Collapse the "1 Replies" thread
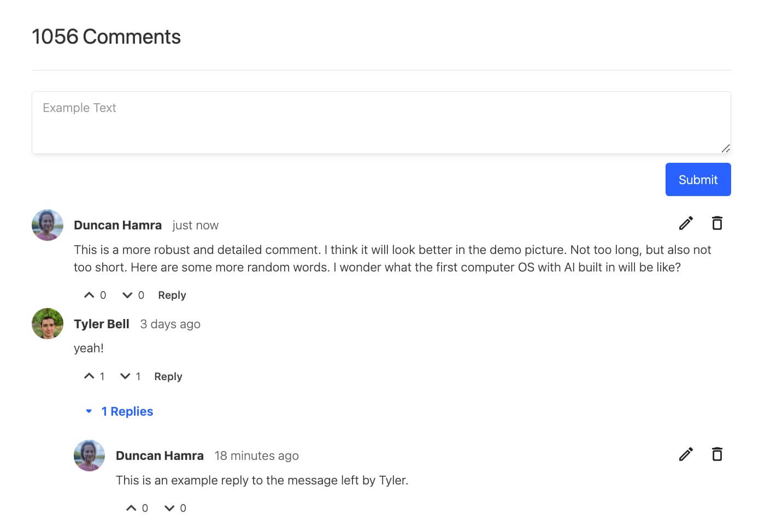The height and width of the screenshot is (532, 765). tap(120, 411)
